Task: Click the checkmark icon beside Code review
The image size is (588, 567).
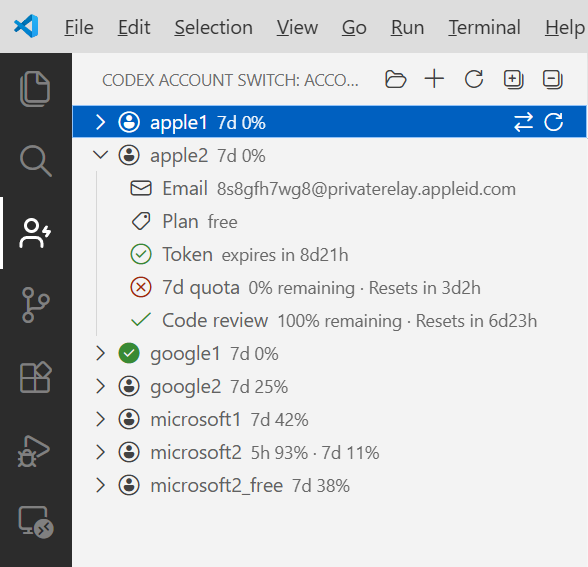Action: tap(141, 320)
